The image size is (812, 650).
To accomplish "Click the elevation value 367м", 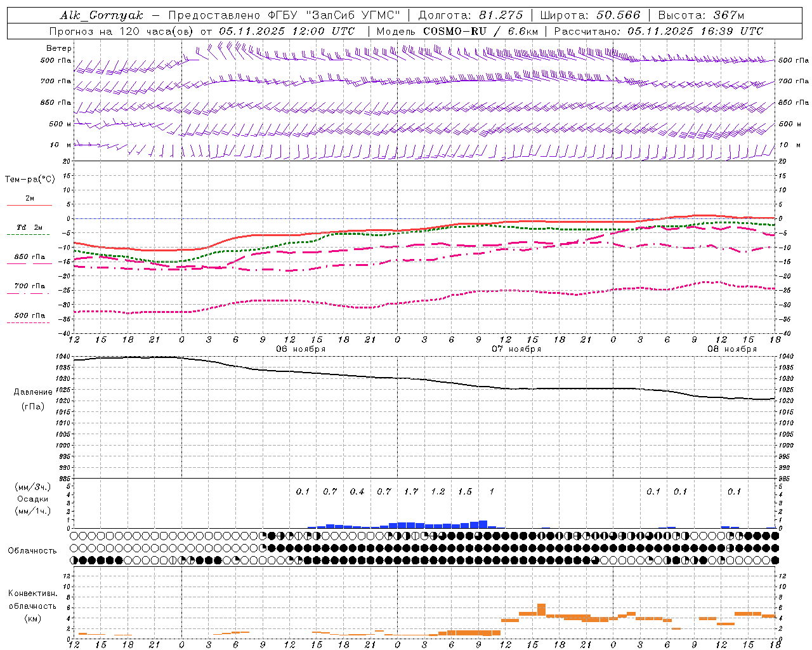I will 729,15.
